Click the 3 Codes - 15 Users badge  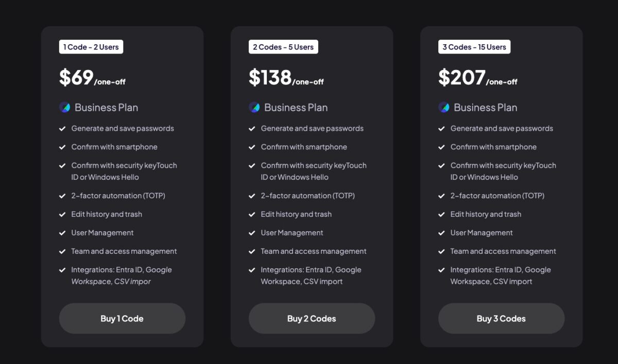[474, 47]
